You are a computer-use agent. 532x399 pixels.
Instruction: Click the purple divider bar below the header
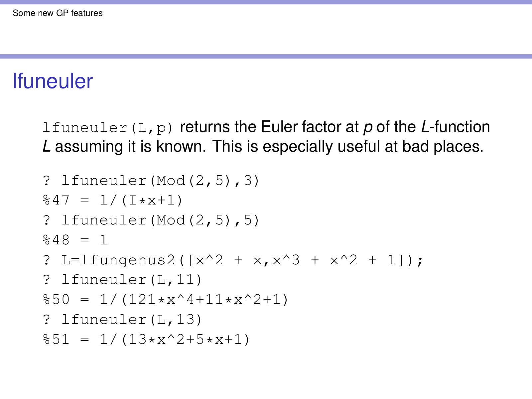(x=266, y=57)
